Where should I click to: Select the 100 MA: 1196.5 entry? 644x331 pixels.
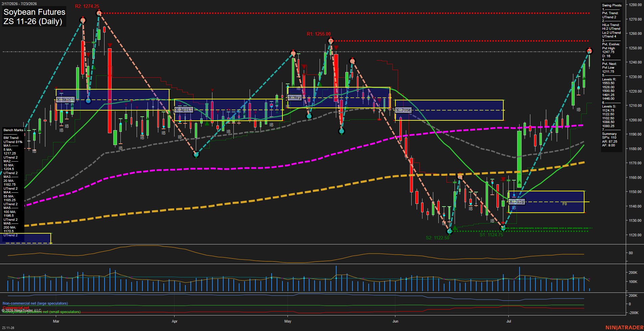[x=9, y=214]
